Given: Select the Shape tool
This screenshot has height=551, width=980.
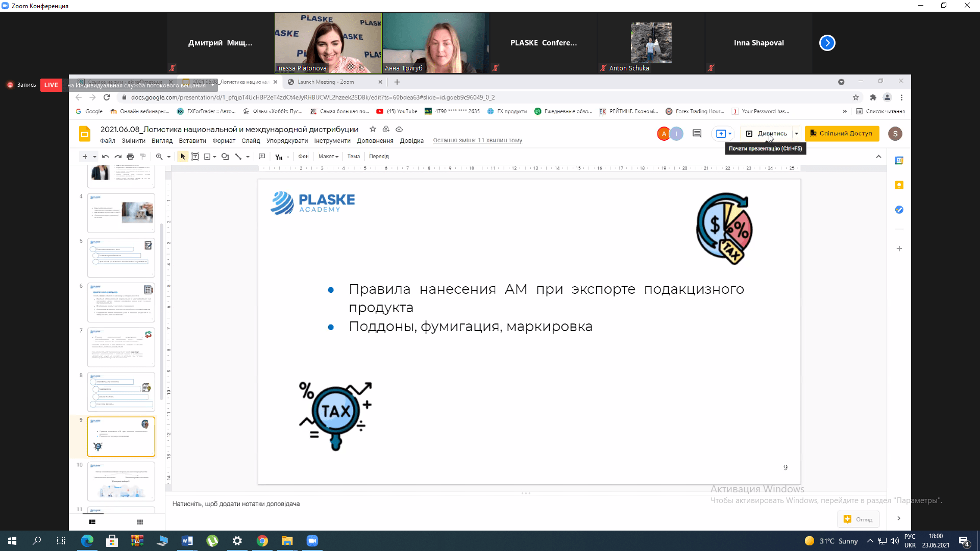Looking at the screenshot, I should 225,157.
